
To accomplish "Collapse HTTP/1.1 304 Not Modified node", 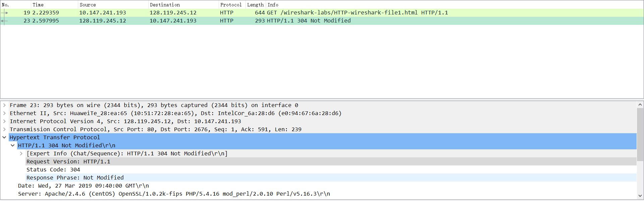I will coord(13,145).
